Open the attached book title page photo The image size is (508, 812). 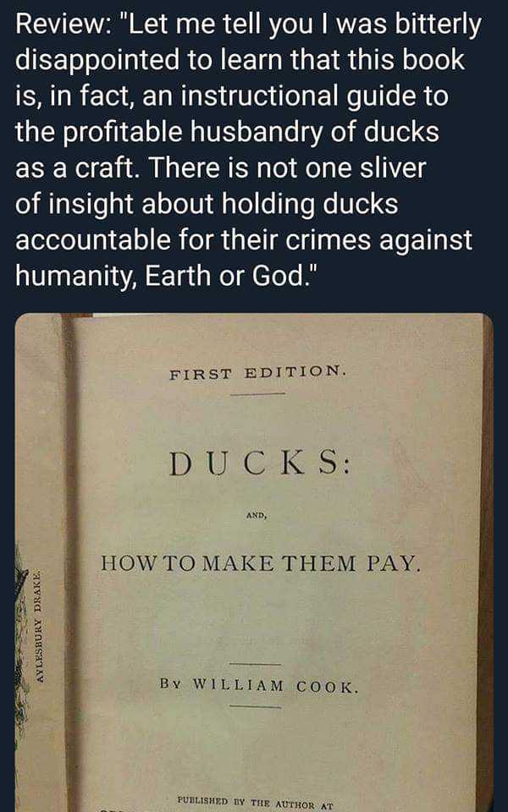254,562
